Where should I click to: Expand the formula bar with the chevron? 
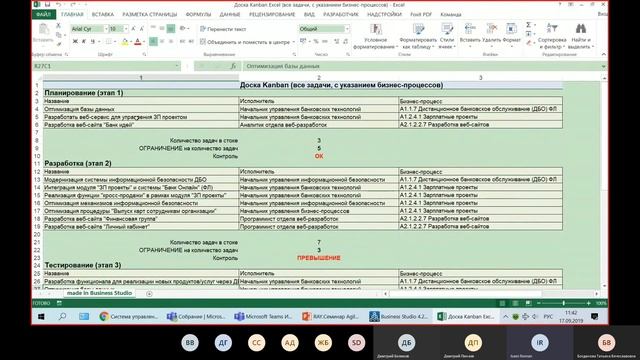tap(603, 66)
